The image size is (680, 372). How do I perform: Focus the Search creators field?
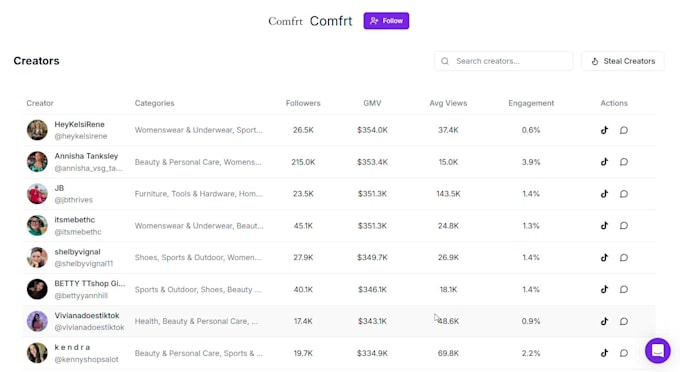pyautogui.click(x=503, y=61)
